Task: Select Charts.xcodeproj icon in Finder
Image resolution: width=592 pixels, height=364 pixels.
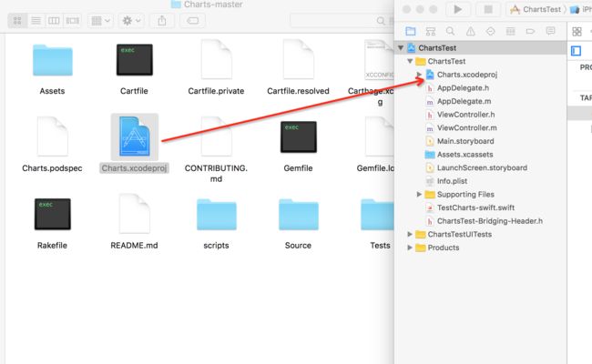Action: [x=135, y=136]
